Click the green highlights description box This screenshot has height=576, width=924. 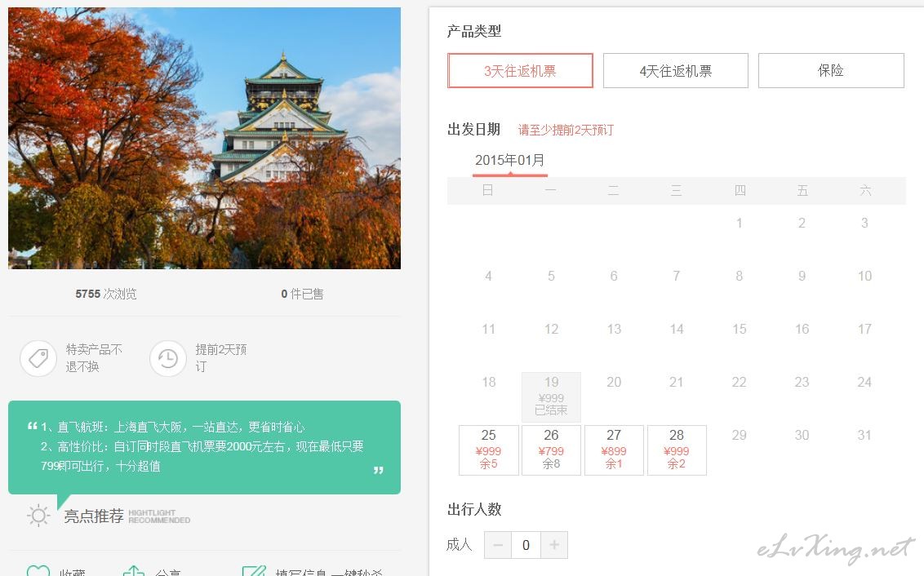pyautogui.click(x=204, y=447)
